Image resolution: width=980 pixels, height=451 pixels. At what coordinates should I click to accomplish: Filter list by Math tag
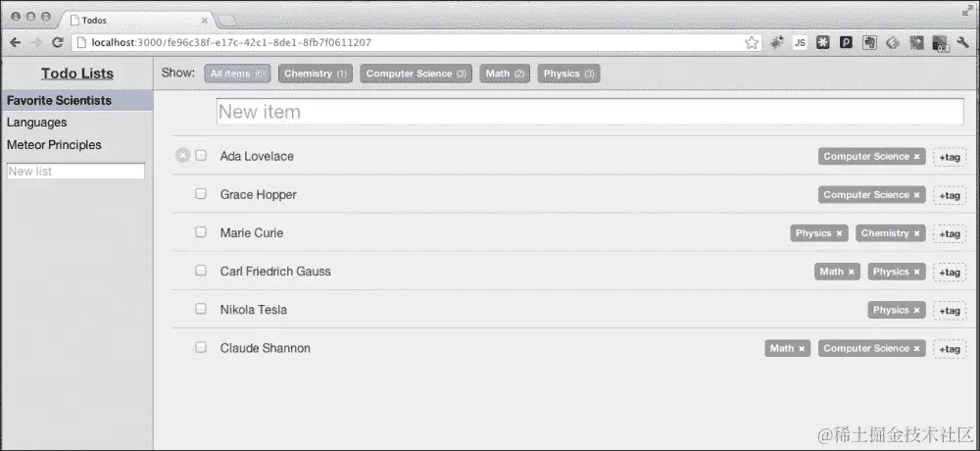click(505, 74)
